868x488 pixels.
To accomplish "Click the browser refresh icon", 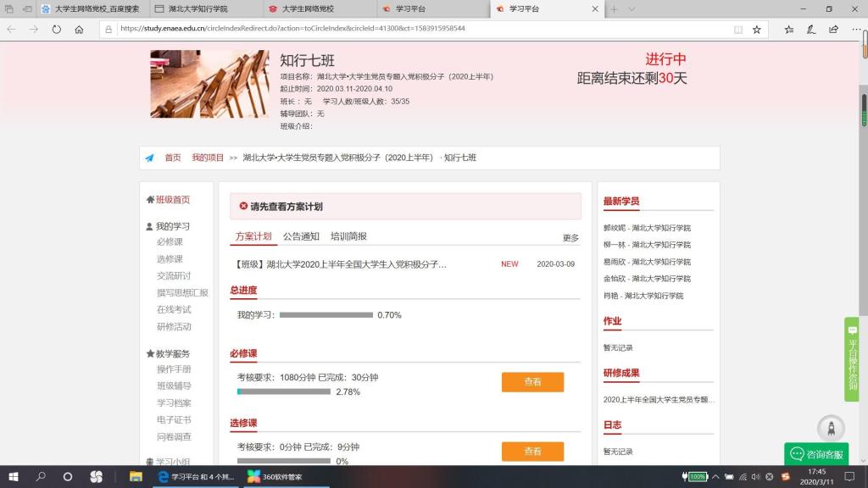I will point(57,29).
